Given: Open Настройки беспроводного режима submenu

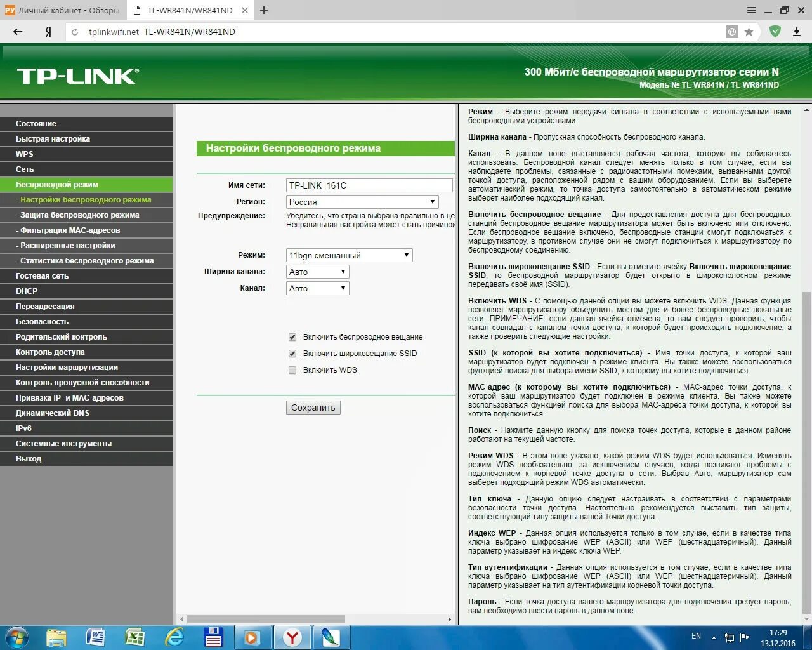Looking at the screenshot, I should [86, 200].
